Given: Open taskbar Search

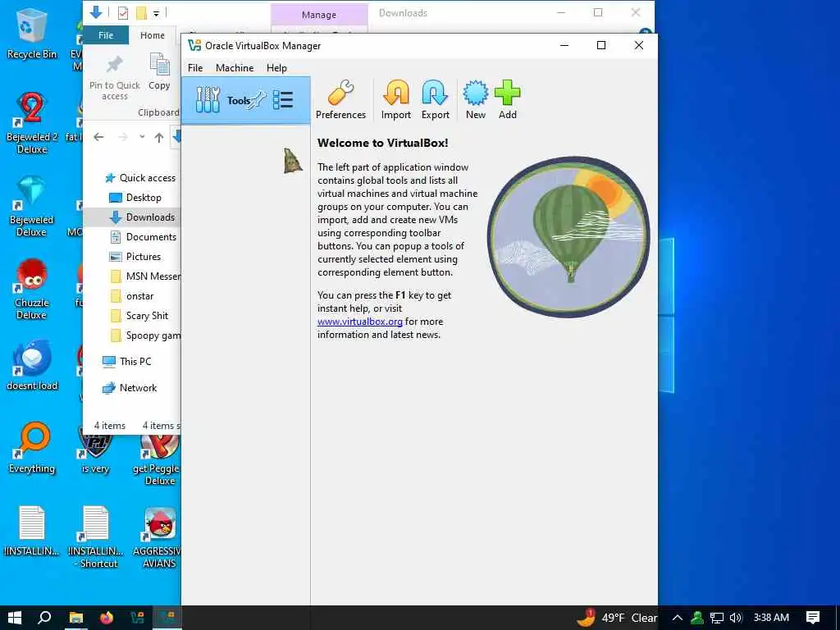Looking at the screenshot, I should [44, 618].
